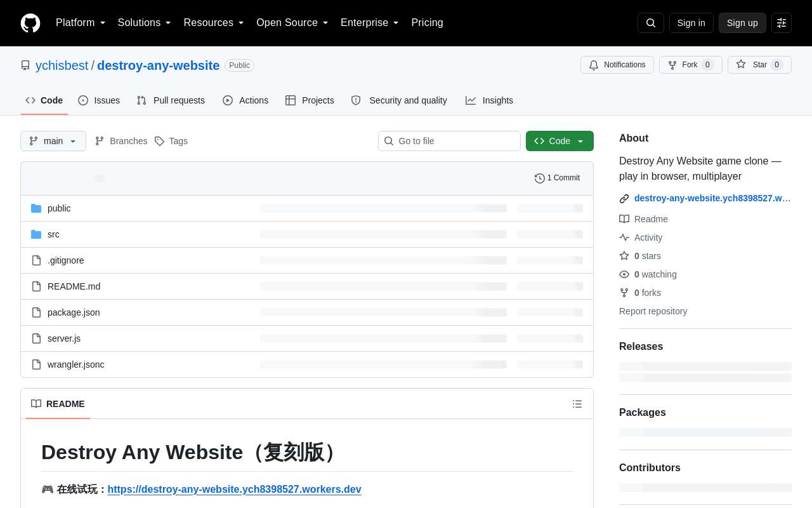Click the src folder icon

[x=36, y=234]
